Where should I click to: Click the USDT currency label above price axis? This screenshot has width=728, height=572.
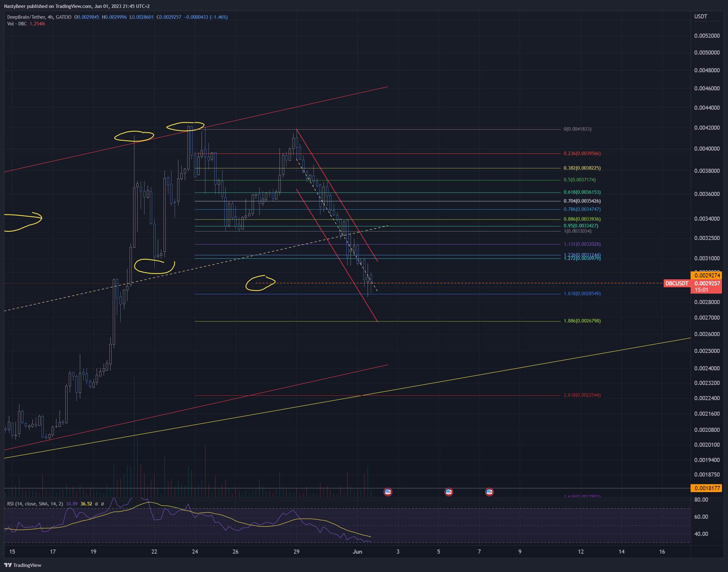(x=700, y=16)
